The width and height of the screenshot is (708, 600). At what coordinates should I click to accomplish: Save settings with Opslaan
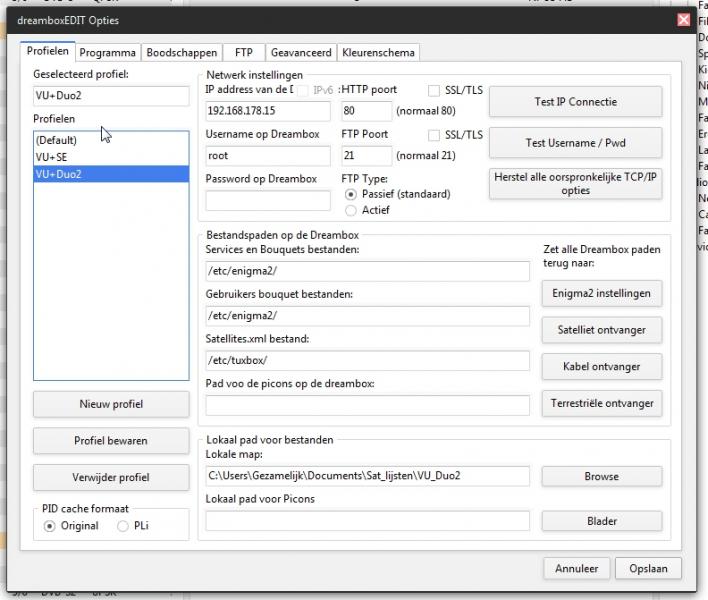point(648,568)
